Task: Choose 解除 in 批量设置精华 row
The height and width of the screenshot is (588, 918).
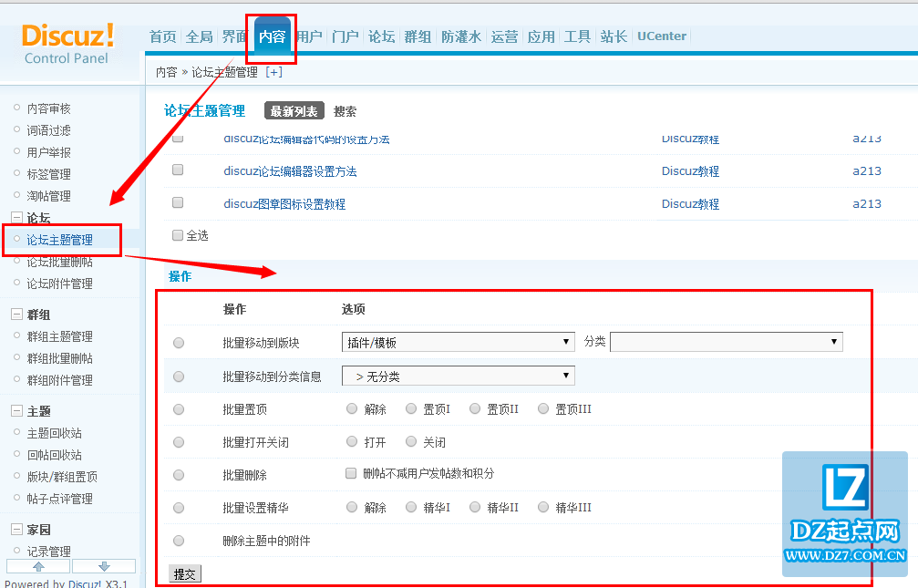Action: click(352, 507)
